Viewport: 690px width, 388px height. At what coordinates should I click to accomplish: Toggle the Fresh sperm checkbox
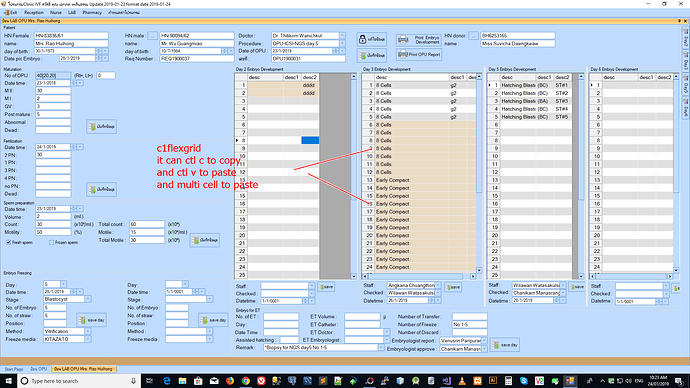pyautogui.click(x=8, y=242)
